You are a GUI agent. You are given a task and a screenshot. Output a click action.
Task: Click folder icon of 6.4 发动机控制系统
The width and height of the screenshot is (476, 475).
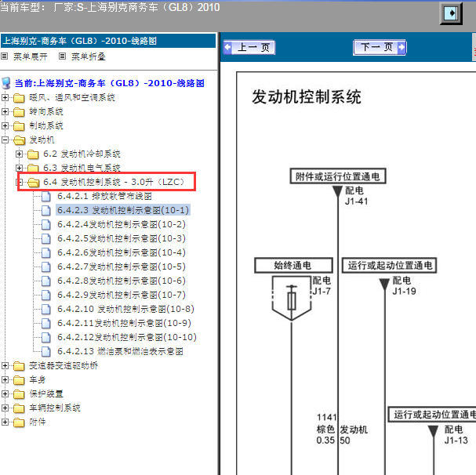[34, 183]
